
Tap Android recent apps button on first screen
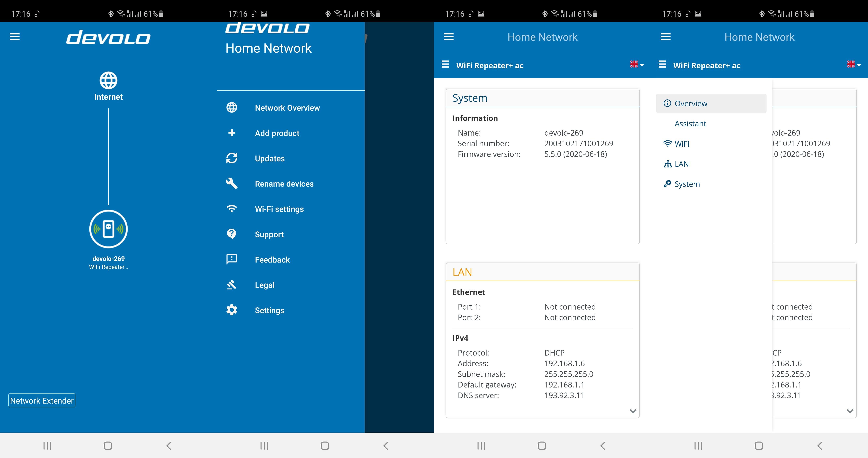[x=47, y=446]
